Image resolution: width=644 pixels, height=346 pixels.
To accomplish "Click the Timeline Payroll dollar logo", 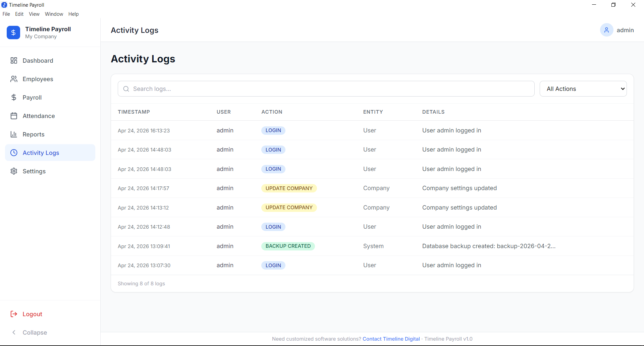I will 13,33.
